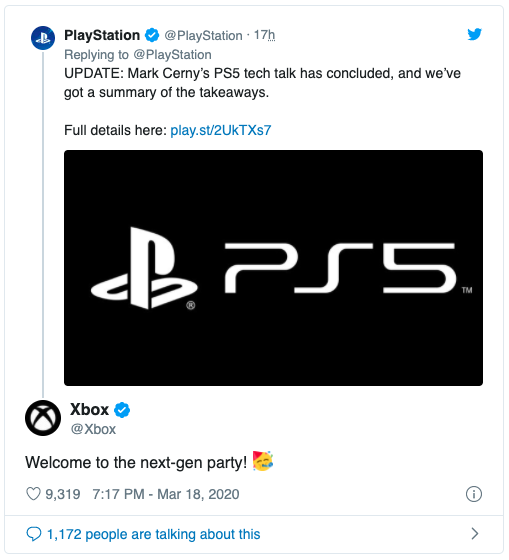Click the PlayStation display name
This screenshot has height=560, width=509.
tap(102, 35)
